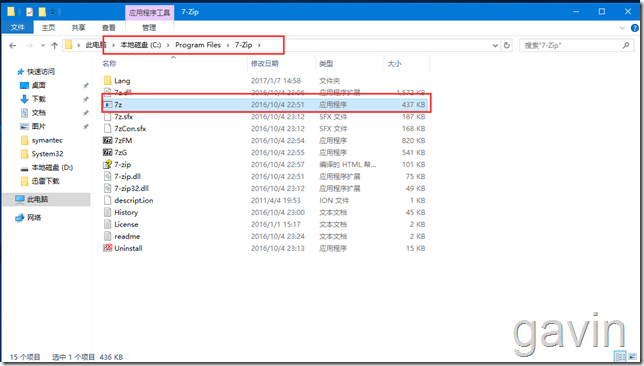This screenshot has height=366, width=644.
Task: Open the Lang folder icon
Action: tap(108, 81)
